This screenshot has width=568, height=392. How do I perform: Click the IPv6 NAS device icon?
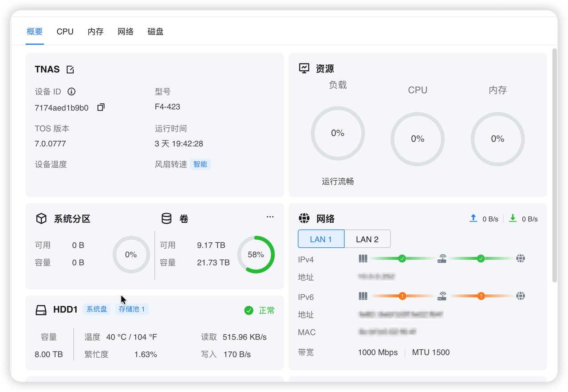point(363,296)
